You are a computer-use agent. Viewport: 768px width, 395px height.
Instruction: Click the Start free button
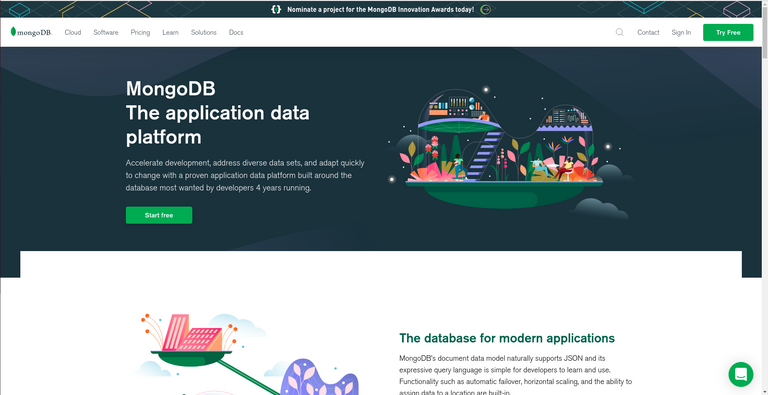point(159,215)
